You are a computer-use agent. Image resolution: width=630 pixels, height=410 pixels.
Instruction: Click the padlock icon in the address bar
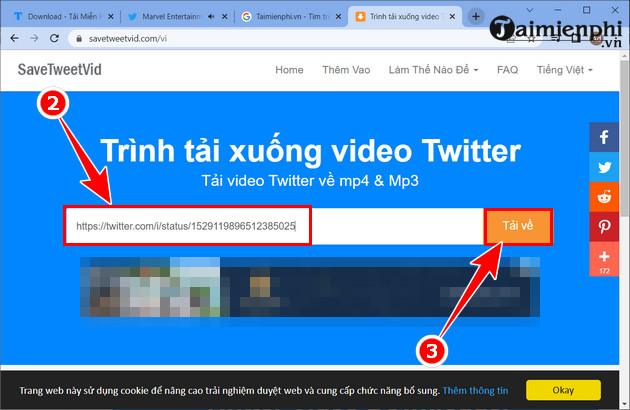point(79,39)
